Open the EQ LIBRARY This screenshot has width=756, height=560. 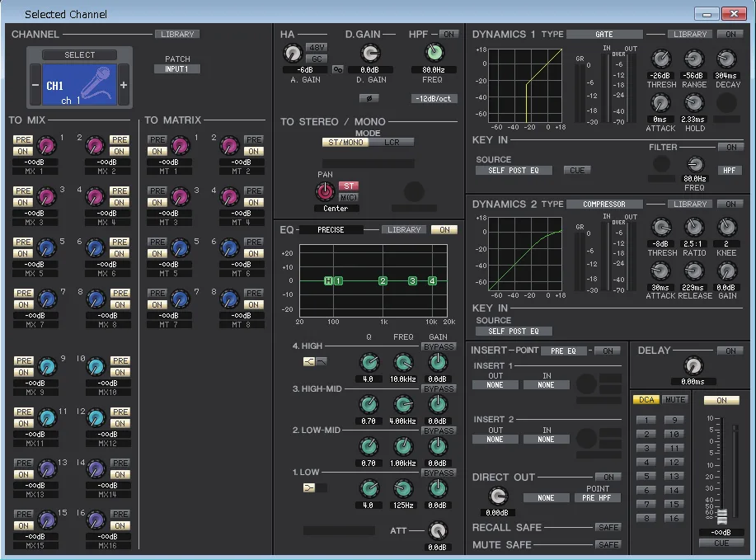[404, 230]
